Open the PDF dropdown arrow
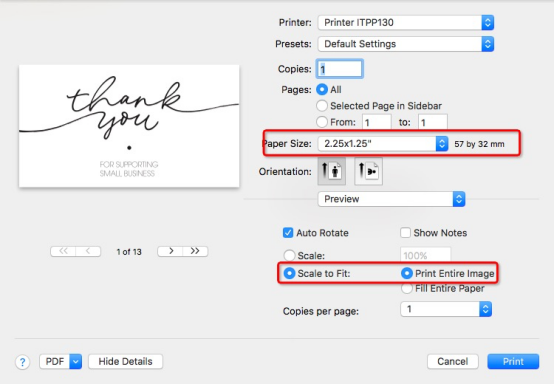 [76, 361]
